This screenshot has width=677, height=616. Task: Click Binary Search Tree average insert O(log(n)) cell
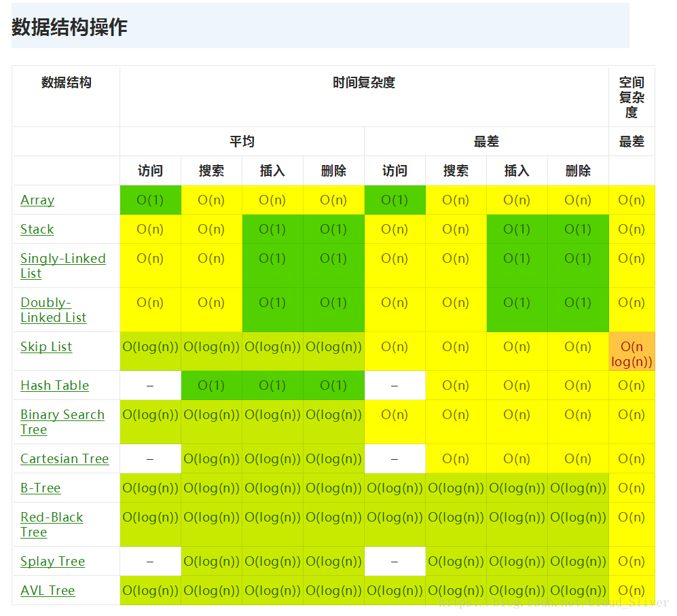coord(272,422)
